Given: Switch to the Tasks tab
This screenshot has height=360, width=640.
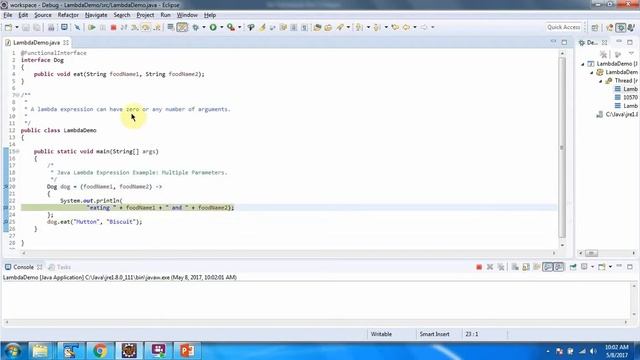Looking at the screenshot, I should tap(60, 267).
